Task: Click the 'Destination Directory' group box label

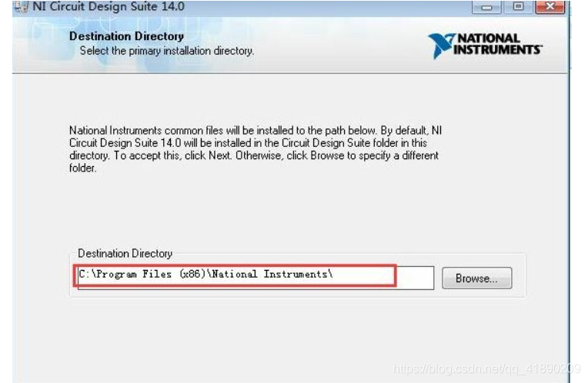Action: [125, 253]
